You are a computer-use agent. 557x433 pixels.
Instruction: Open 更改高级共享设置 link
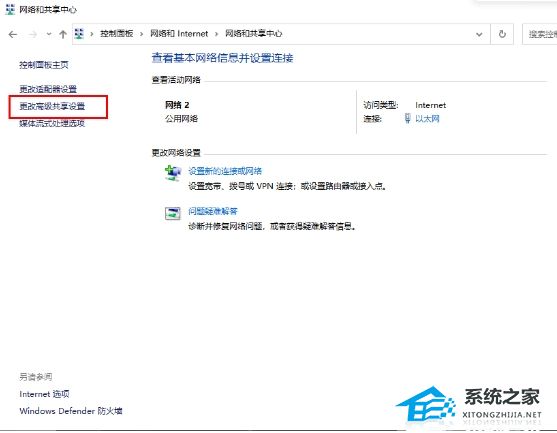pyautogui.click(x=52, y=106)
